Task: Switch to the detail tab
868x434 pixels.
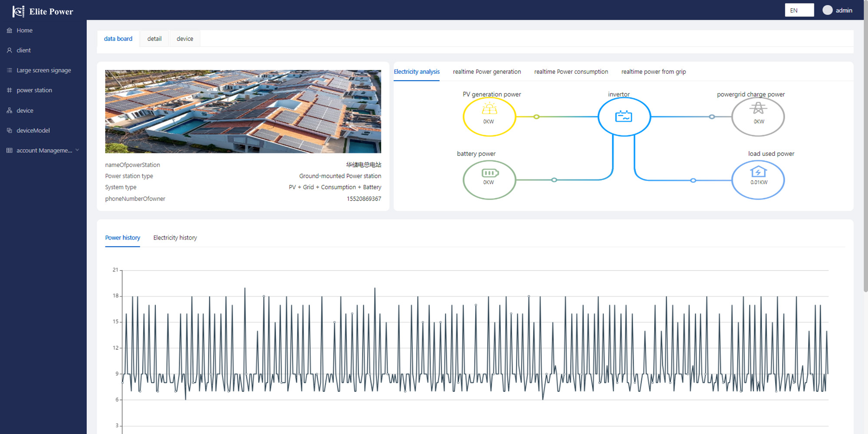Action: tap(154, 39)
